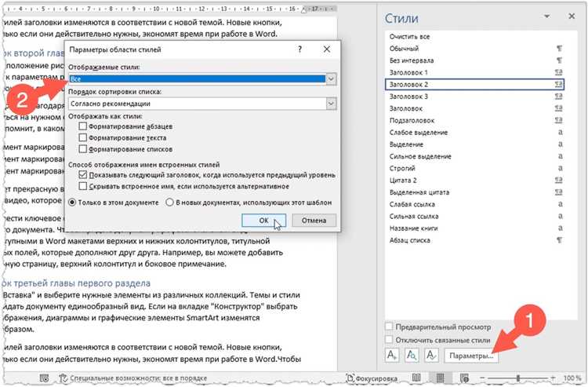Check Скрывать встроенное имя option
This screenshot has width=588, height=387.
pos(83,186)
